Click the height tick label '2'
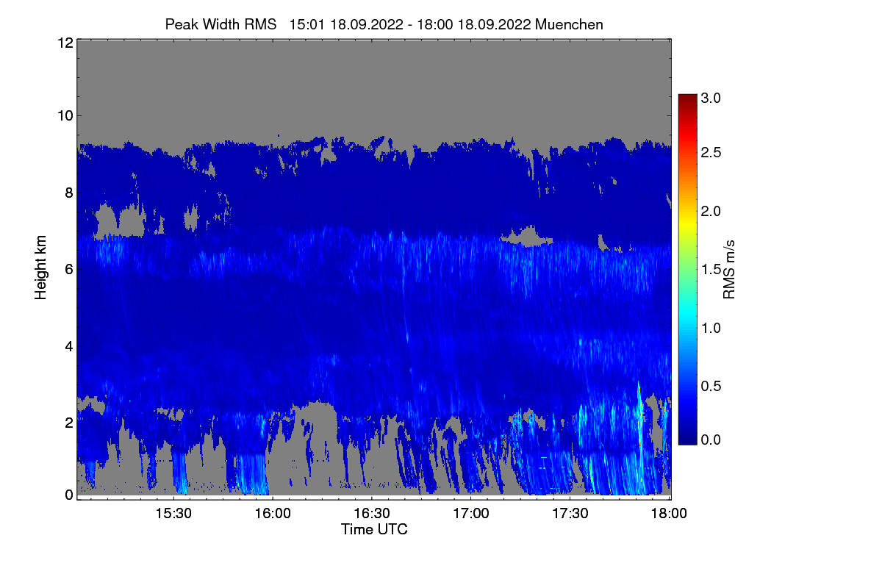 tap(68, 422)
